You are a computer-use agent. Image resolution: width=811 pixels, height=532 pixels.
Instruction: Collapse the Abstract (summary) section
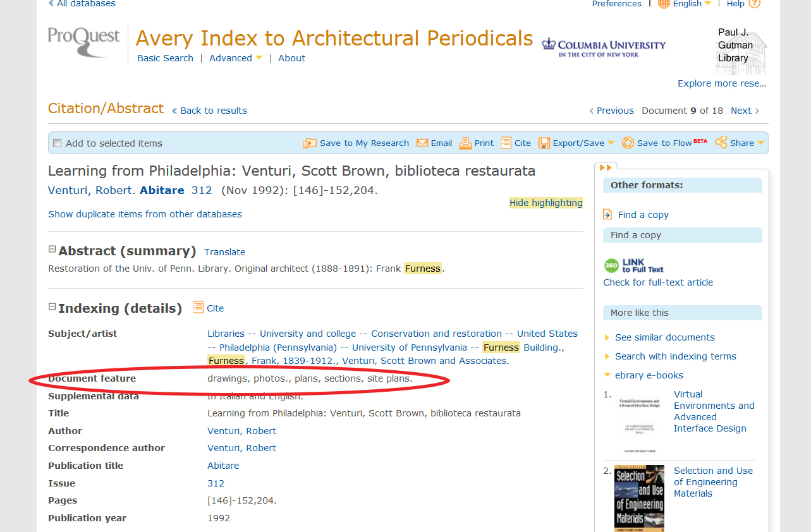click(x=52, y=250)
